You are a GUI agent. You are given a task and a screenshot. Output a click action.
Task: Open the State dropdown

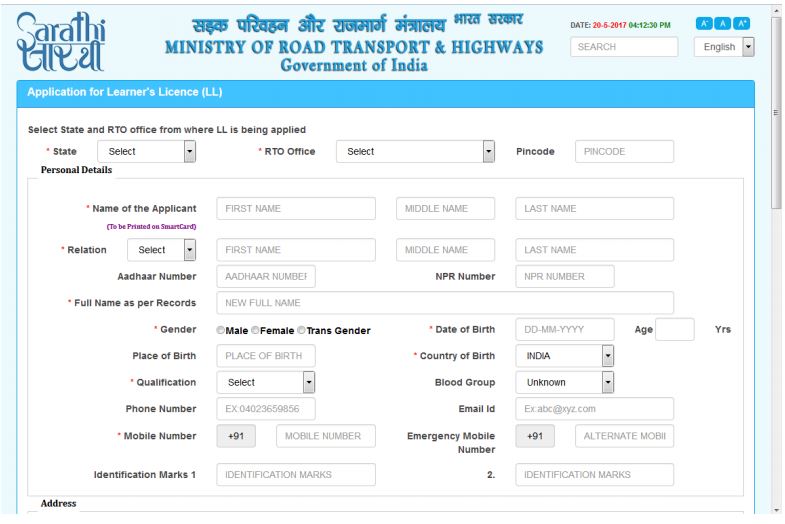coord(146,152)
